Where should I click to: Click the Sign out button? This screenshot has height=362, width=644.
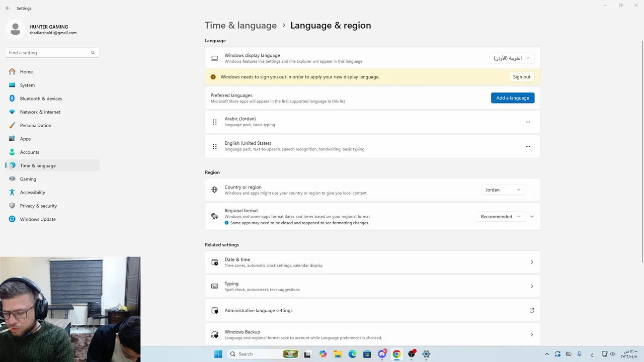(522, 77)
